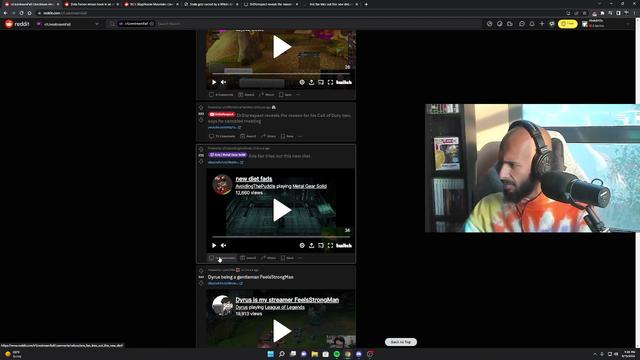Open AvoidingThePuddle channel link

[255, 186]
